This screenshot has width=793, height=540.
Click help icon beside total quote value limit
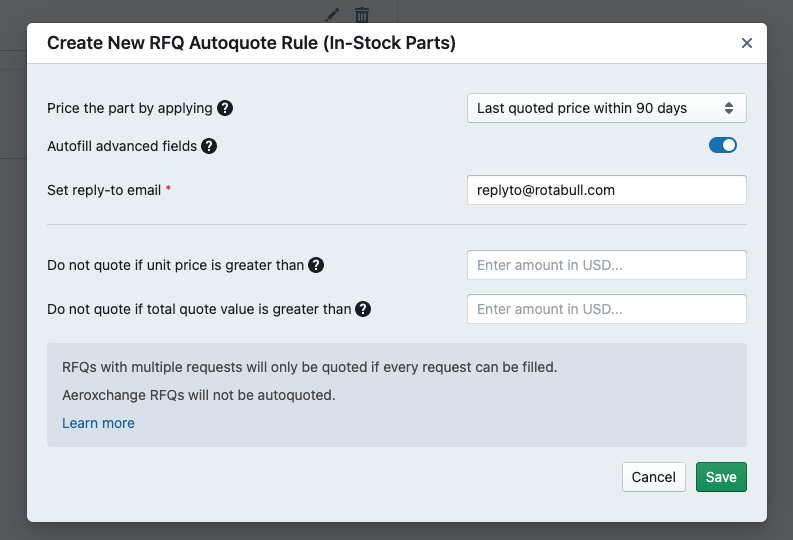pos(363,309)
